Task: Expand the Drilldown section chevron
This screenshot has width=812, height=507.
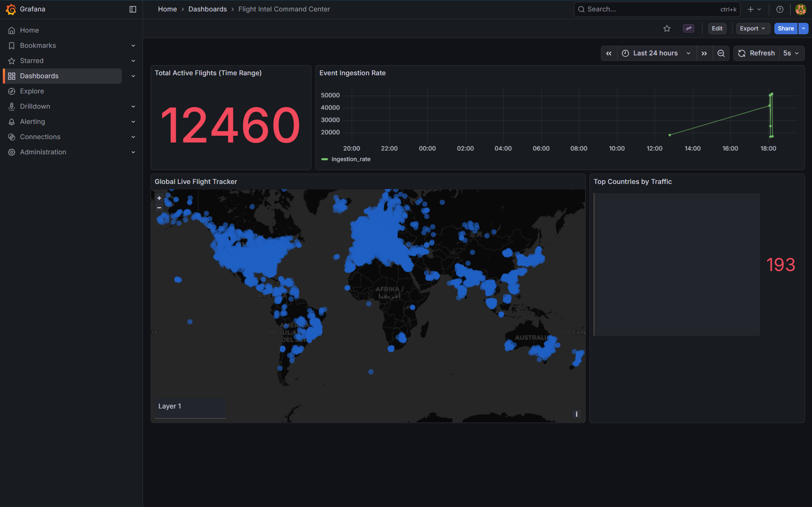Action: [133, 107]
